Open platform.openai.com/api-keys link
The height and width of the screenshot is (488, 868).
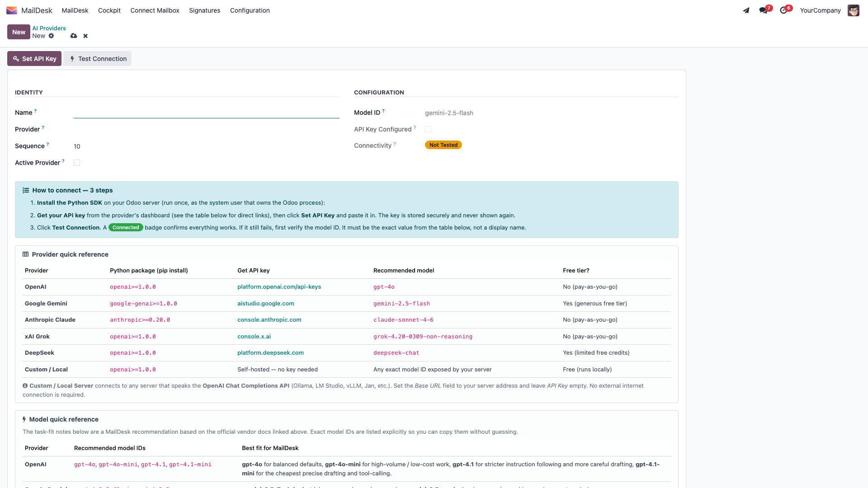(279, 287)
